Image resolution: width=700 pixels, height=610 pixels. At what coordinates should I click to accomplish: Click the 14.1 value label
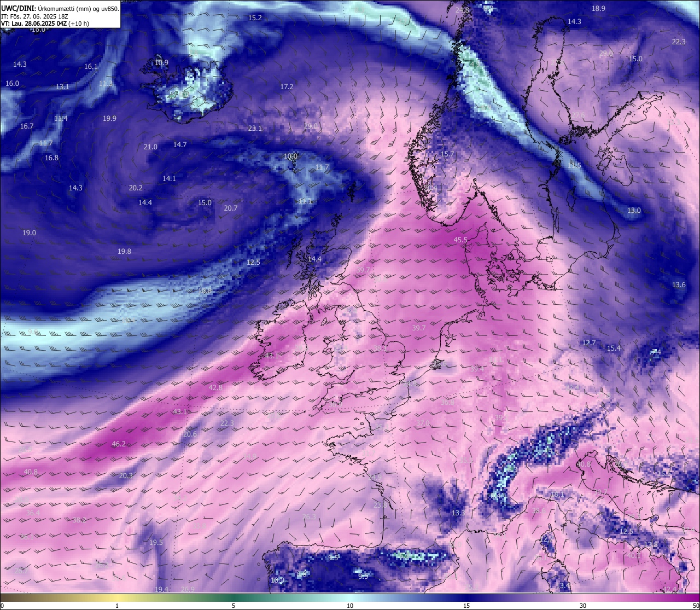tap(169, 178)
